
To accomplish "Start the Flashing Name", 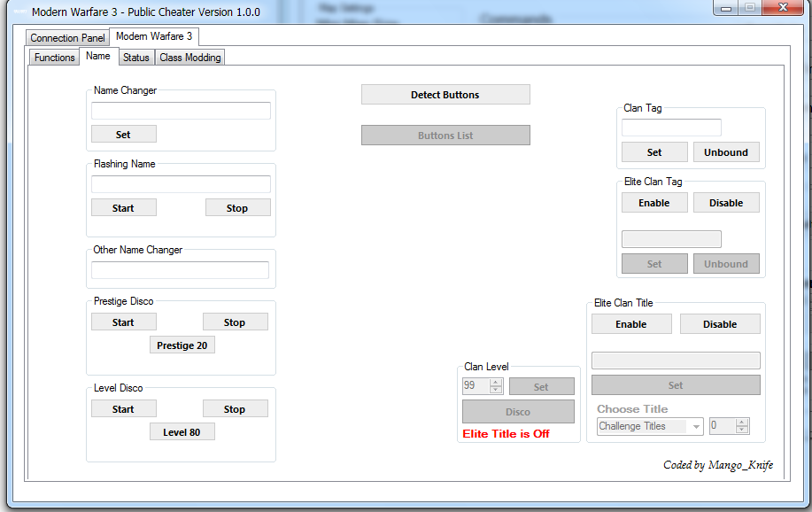I will coord(123,208).
